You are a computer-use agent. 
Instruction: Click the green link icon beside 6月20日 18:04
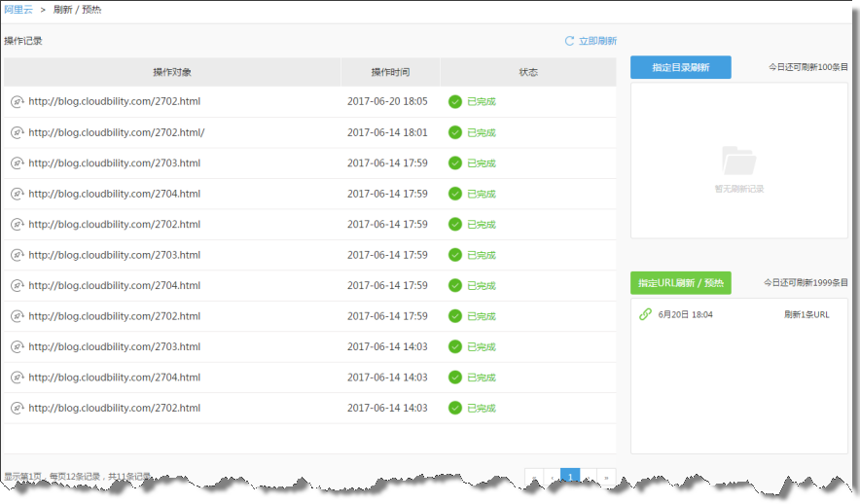coord(644,314)
